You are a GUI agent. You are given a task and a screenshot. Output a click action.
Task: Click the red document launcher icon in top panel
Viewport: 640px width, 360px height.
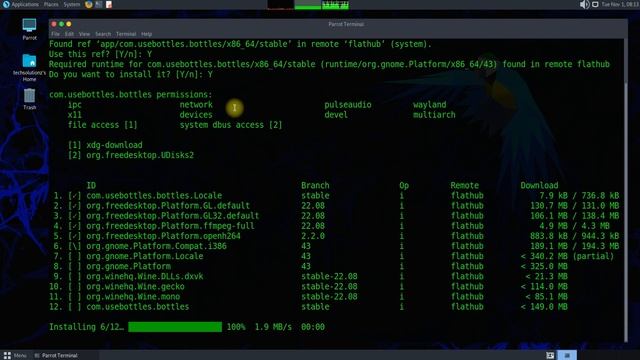109,4
